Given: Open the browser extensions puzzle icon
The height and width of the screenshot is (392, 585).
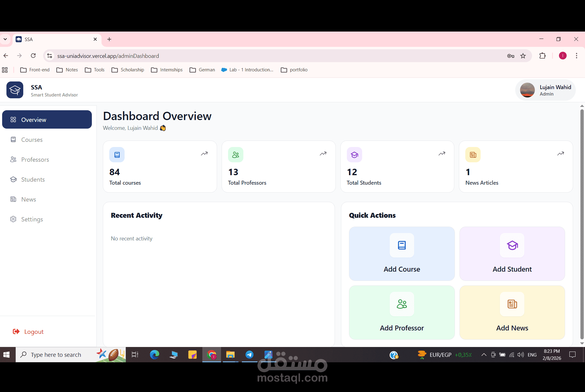Looking at the screenshot, I should click(542, 56).
